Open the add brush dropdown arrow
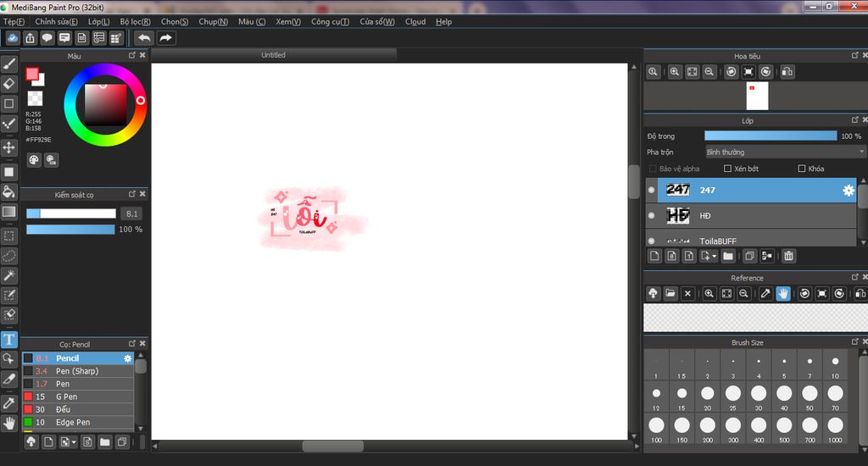 coord(74,441)
